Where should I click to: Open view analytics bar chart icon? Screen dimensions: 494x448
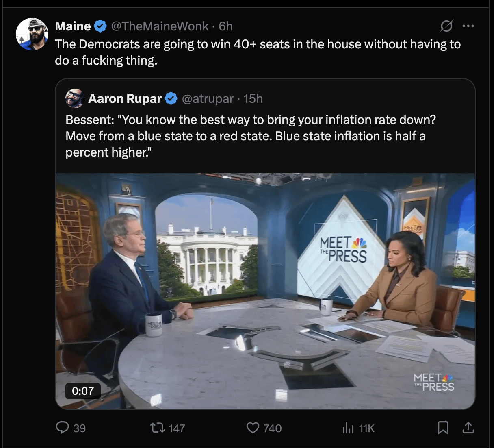[348, 428]
